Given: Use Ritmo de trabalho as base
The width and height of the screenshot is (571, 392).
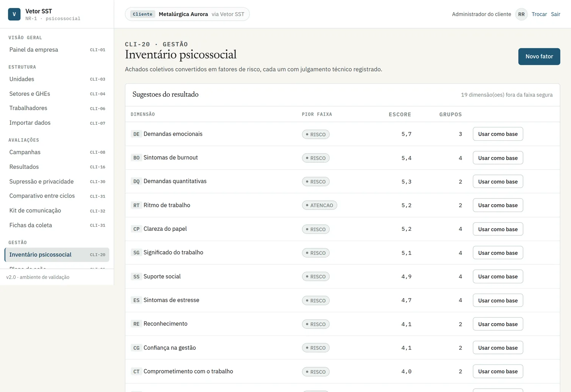Looking at the screenshot, I should [x=498, y=205].
